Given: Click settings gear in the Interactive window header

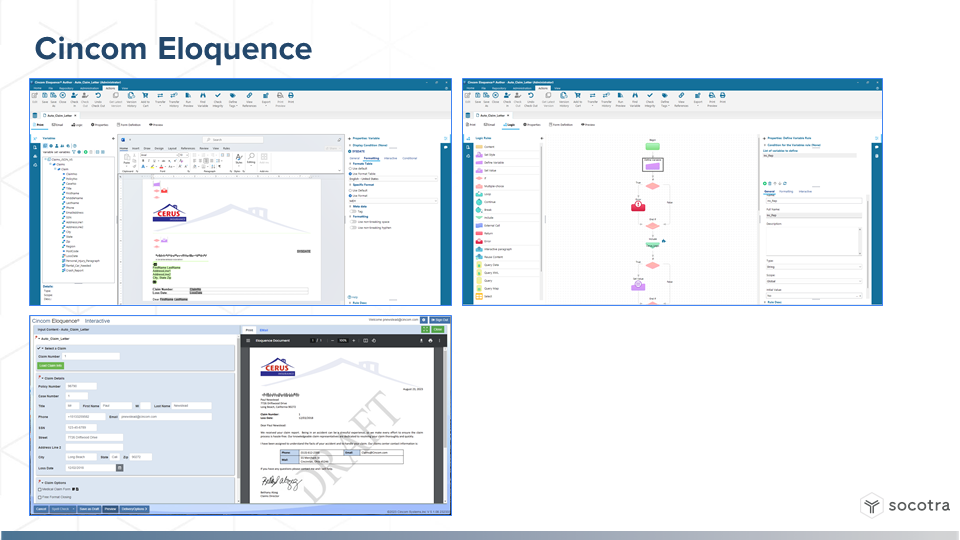Looking at the screenshot, I should click(x=424, y=320).
